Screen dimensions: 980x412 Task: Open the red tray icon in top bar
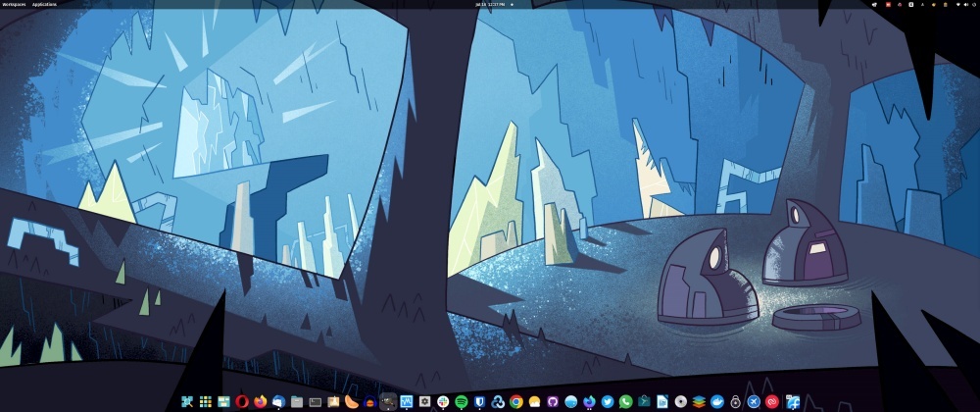coord(888,4)
